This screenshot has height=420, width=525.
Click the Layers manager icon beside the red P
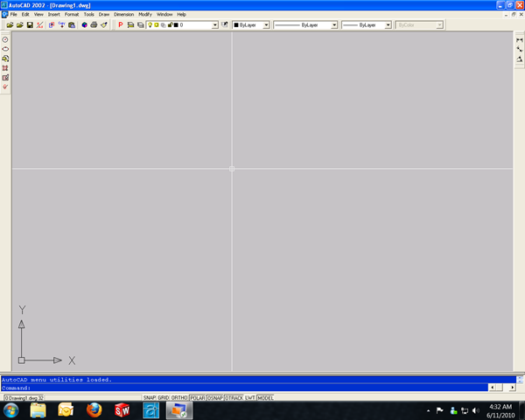click(130, 25)
